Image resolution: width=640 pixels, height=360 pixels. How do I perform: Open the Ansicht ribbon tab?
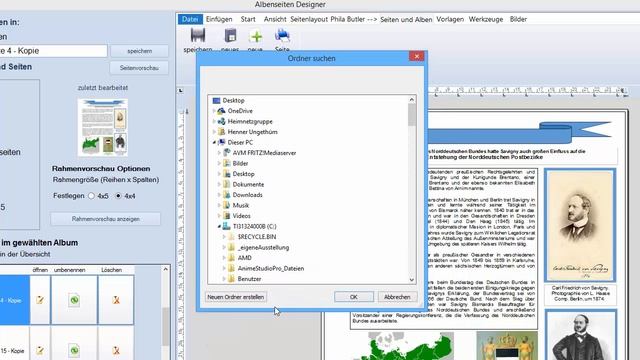click(x=275, y=19)
